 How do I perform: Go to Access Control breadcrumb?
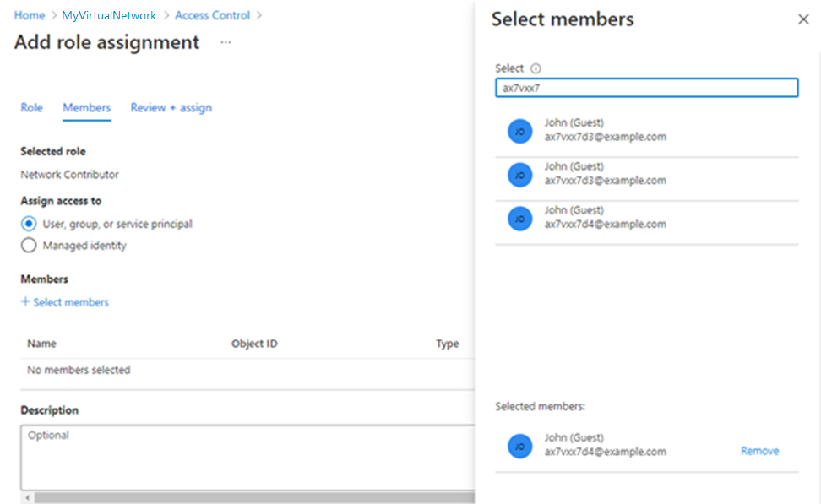(x=212, y=15)
